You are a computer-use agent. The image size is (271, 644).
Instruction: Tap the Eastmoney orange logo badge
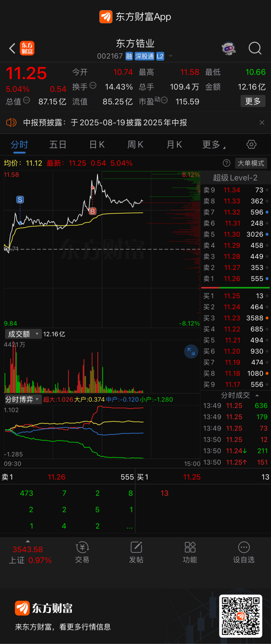pos(27,48)
